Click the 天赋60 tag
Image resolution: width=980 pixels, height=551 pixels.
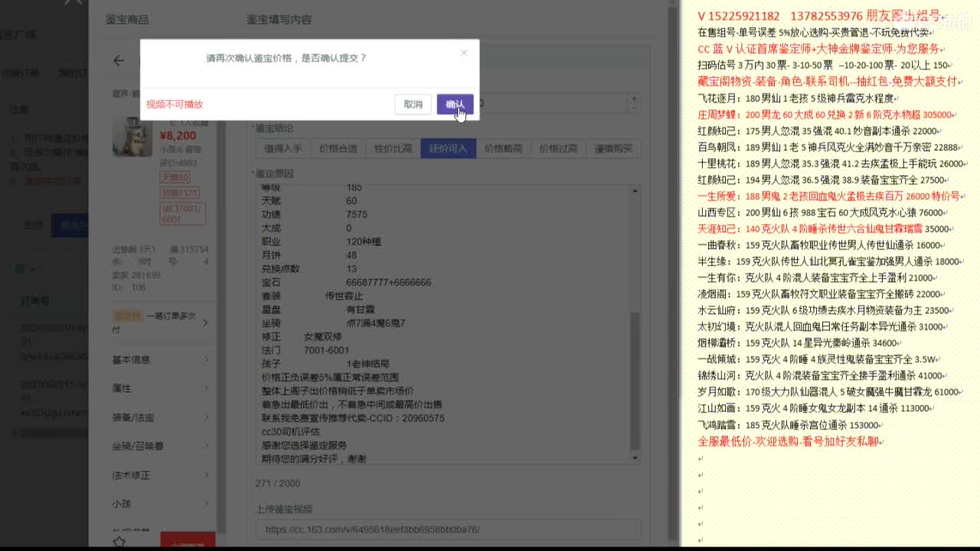click(x=175, y=178)
